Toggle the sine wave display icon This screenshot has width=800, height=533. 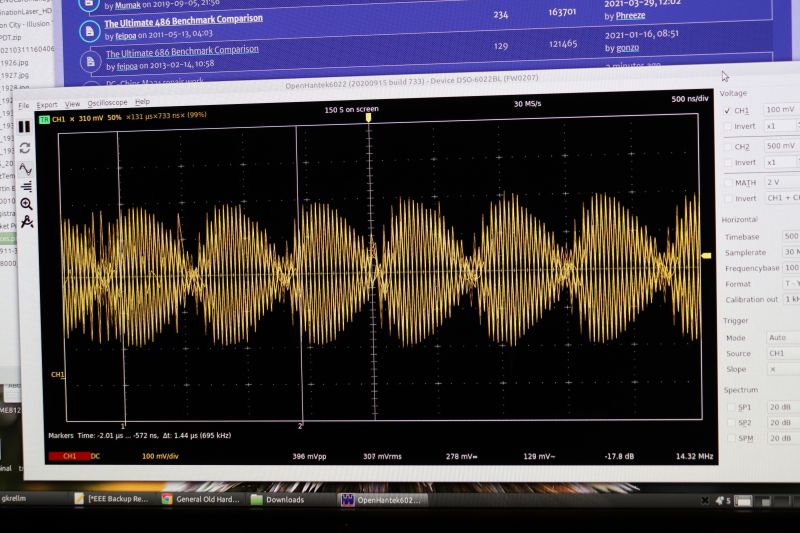click(x=25, y=167)
